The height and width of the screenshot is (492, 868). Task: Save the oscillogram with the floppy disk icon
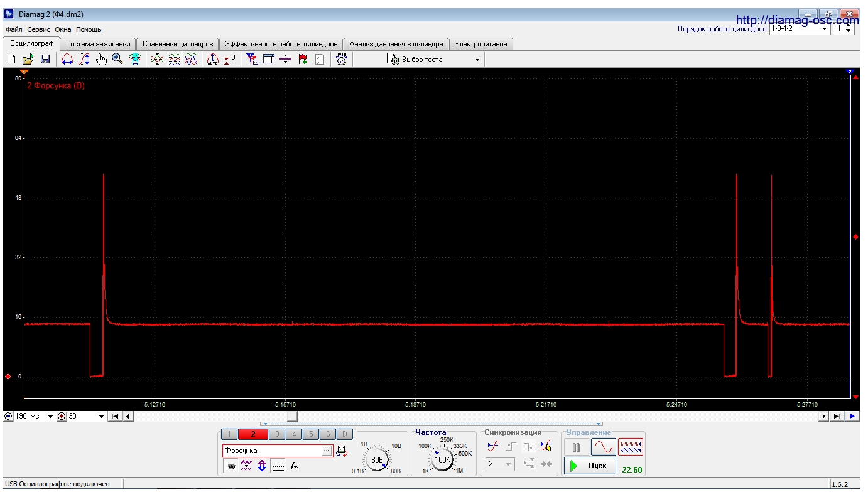pyautogui.click(x=45, y=60)
